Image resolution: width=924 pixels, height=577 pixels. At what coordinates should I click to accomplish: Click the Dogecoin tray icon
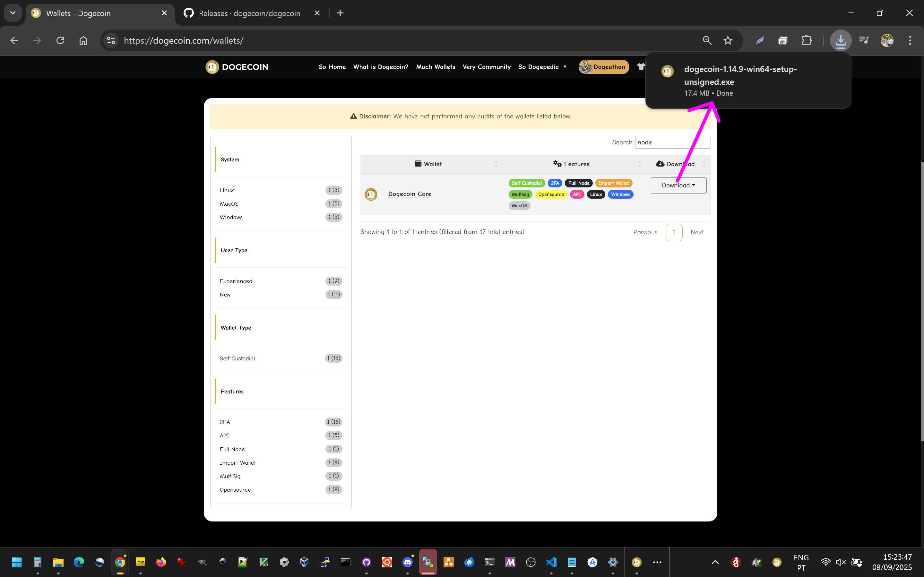[777, 562]
